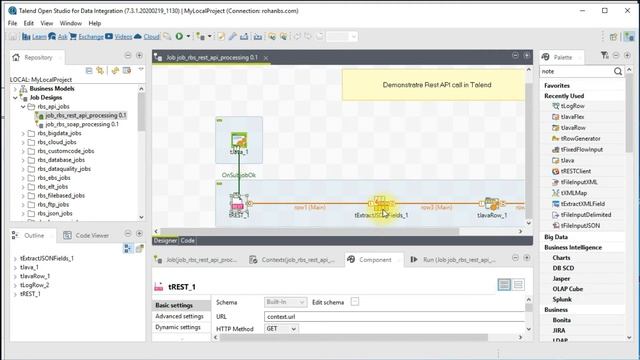
Task: Pick tFixedFlowInput from the palette
Action: 578,149
